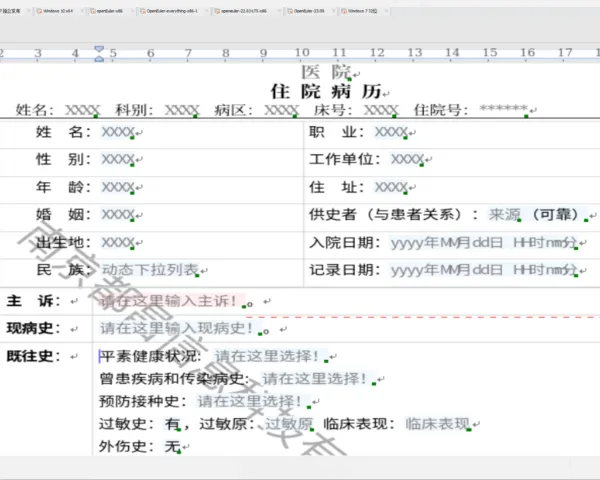This screenshot has height=480, width=600.
Task: Click the 主诉 input placeholder
Action: [x=172, y=301]
